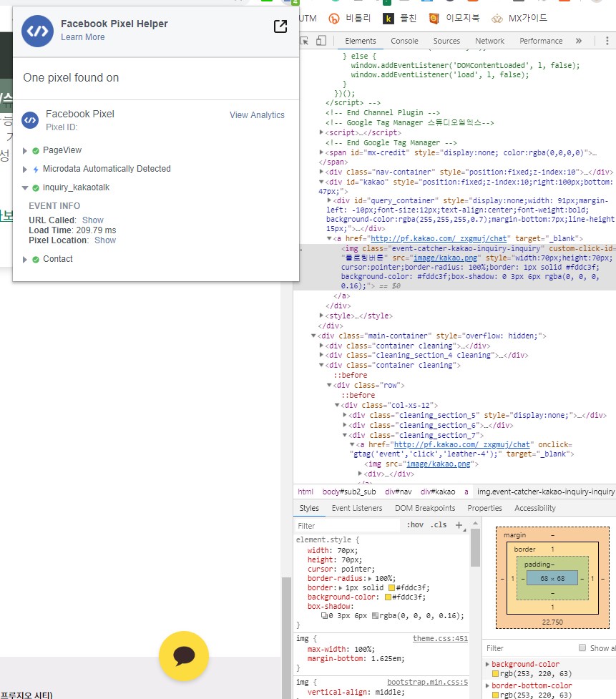
Task: Select the body#sub2_sub breadcrumb
Action: coord(349,492)
